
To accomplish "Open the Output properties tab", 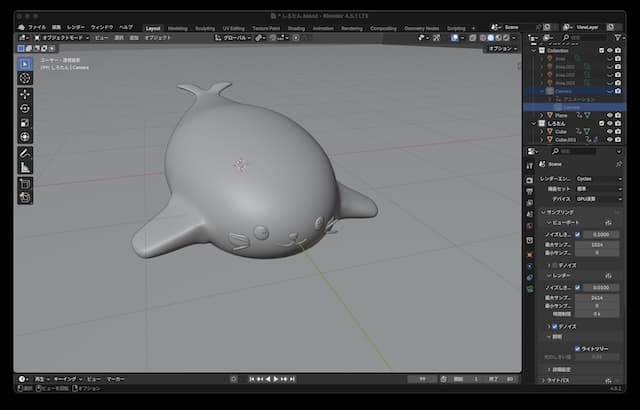I will (530, 191).
